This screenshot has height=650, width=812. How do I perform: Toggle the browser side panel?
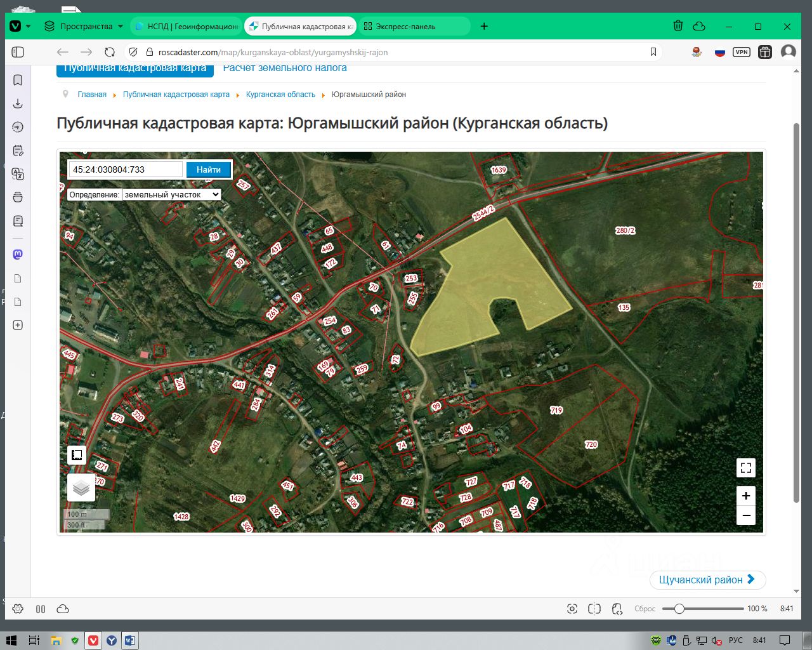tap(18, 52)
